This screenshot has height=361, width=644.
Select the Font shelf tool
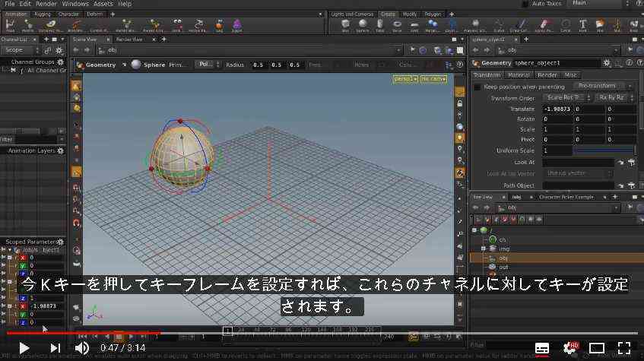click(x=583, y=25)
